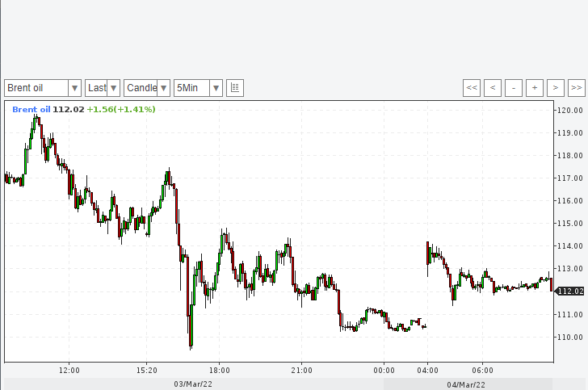The image size is (588, 390).
Task: Click the 04:00 time axis label
Action: pyautogui.click(x=426, y=371)
